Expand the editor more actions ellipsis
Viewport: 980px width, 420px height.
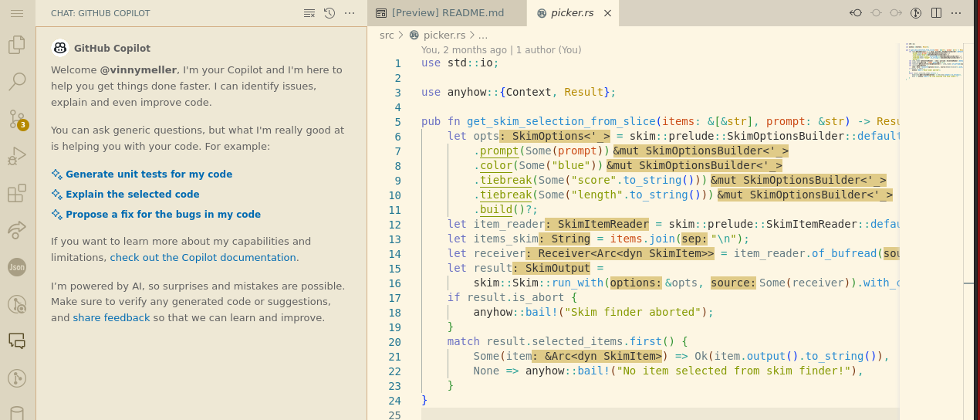coord(957,13)
